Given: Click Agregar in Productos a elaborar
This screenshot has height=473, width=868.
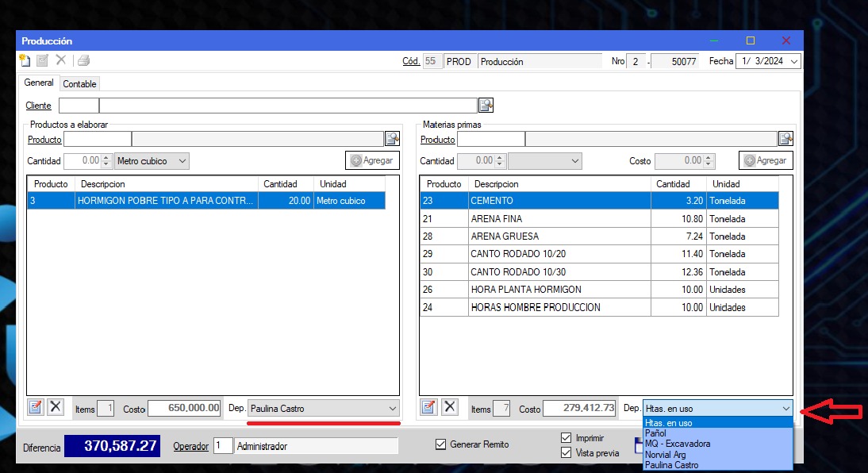Looking at the screenshot, I should click(x=373, y=160).
